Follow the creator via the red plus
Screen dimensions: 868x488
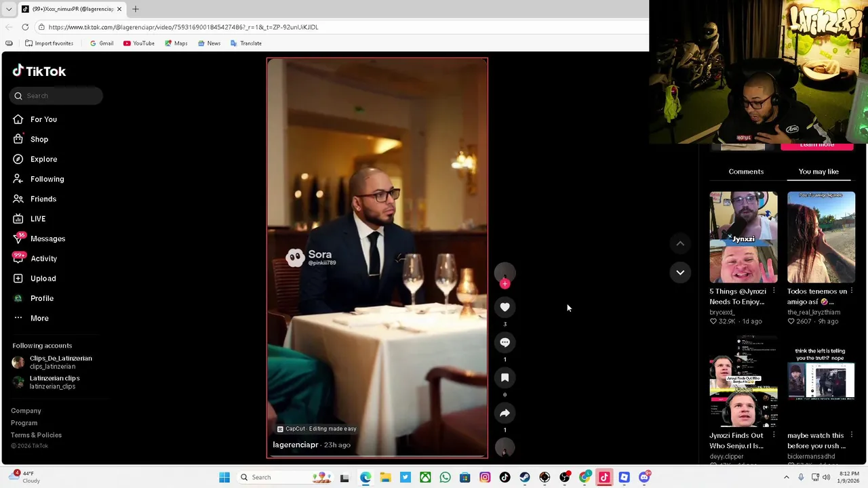coord(505,284)
